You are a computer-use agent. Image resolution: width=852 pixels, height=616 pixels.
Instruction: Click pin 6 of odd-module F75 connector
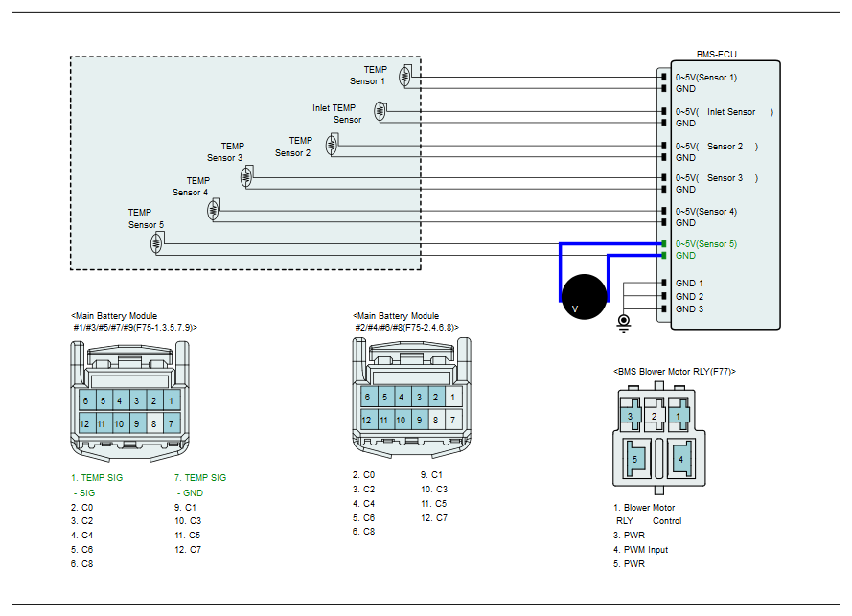point(86,401)
